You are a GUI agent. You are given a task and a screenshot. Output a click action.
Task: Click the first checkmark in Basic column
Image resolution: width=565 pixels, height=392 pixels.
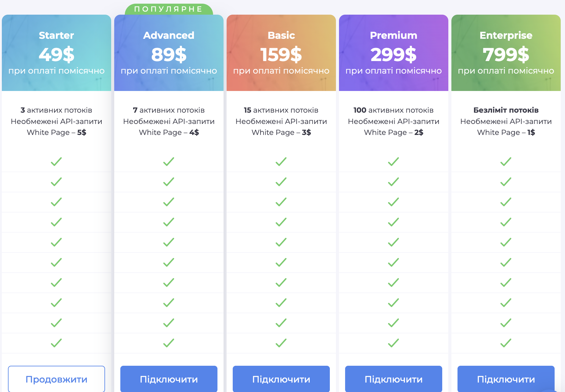coord(281,162)
